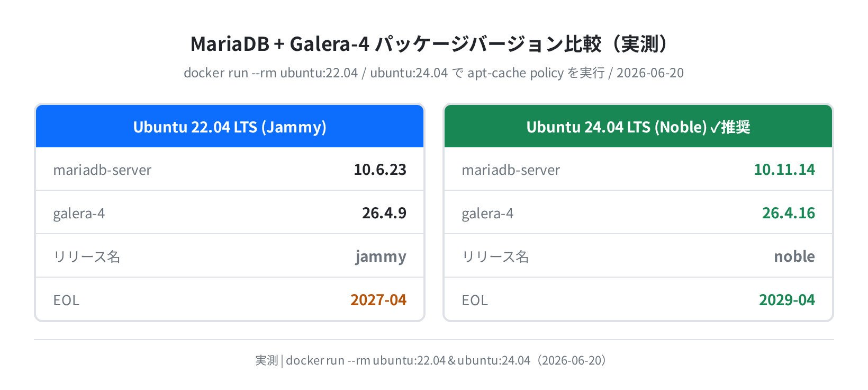
Task: Click the mariadb-server label in Noble card
Action: point(511,170)
